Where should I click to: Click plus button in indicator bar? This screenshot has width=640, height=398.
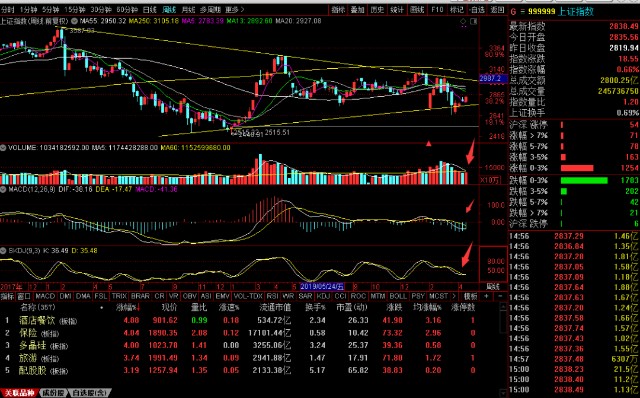click(x=486, y=296)
